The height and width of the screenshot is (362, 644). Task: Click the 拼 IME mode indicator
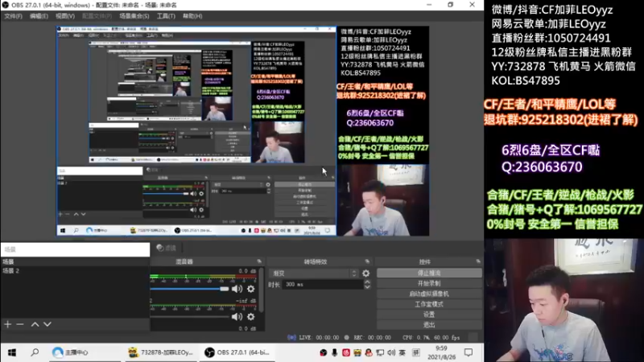(415, 352)
